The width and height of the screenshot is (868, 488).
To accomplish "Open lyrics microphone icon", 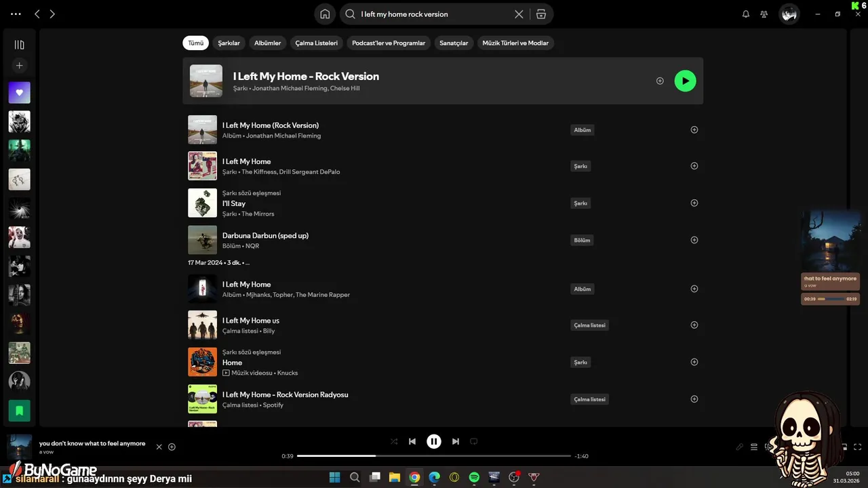I will 740,447.
